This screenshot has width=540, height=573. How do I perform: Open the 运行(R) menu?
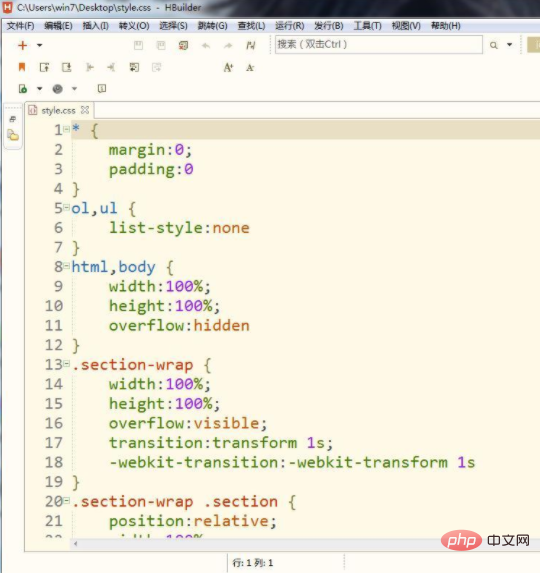click(x=289, y=26)
